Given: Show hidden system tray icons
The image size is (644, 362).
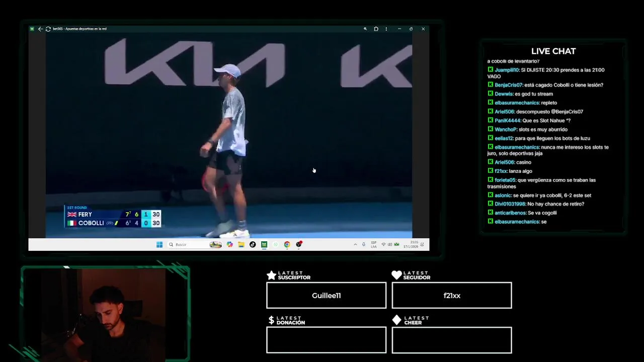Looking at the screenshot, I should click(x=355, y=244).
